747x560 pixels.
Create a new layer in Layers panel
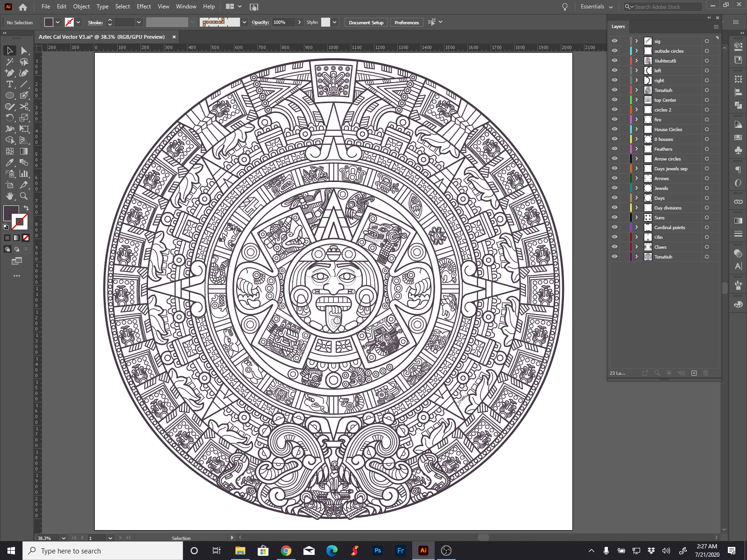694,373
